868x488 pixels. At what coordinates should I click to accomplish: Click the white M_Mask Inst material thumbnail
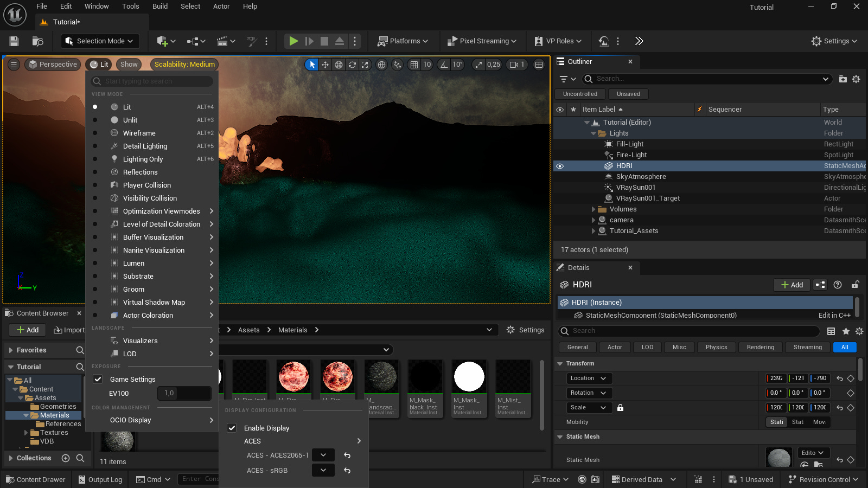pos(469,377)
